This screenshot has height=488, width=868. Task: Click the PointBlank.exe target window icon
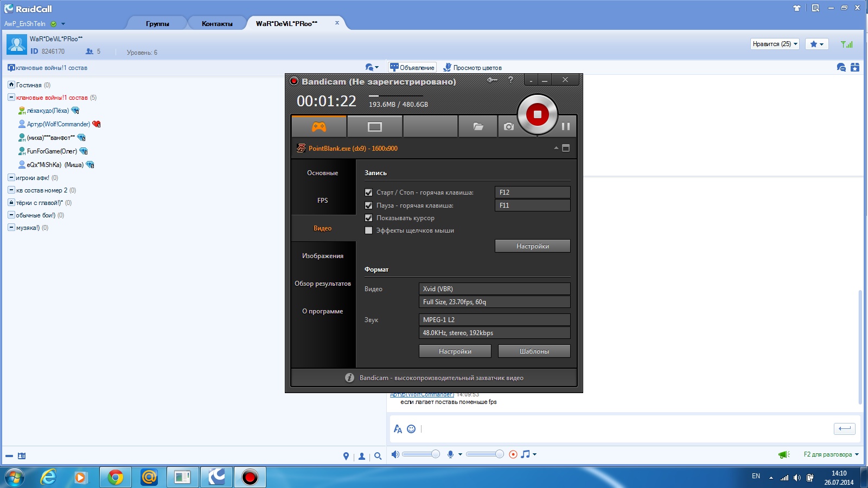pyautogui.click(x=301, y=148)
